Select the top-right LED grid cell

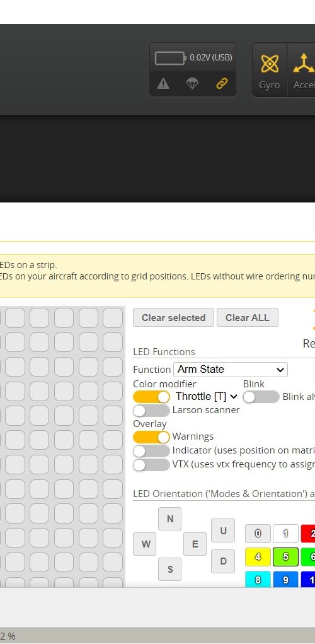click(113, 318)
